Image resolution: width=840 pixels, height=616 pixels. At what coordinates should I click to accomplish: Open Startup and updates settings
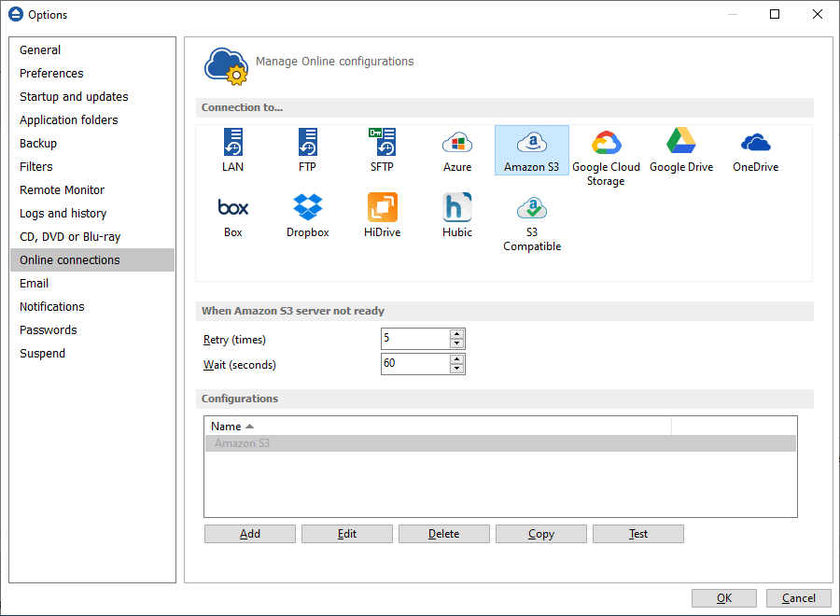click(92, 96)
